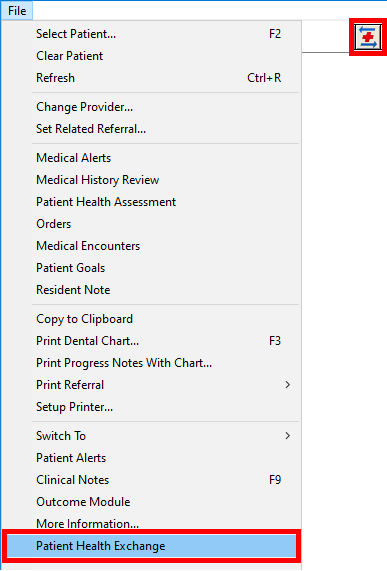
Task: Expand the Switch To submenu arrow
Action: (x=288, y=436)
